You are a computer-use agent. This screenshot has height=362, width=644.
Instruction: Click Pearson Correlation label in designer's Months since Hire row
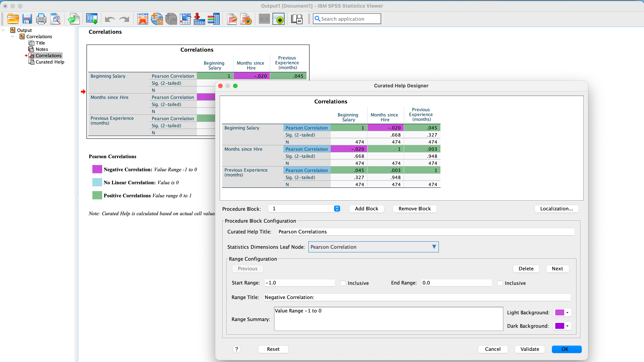point(307,149)
